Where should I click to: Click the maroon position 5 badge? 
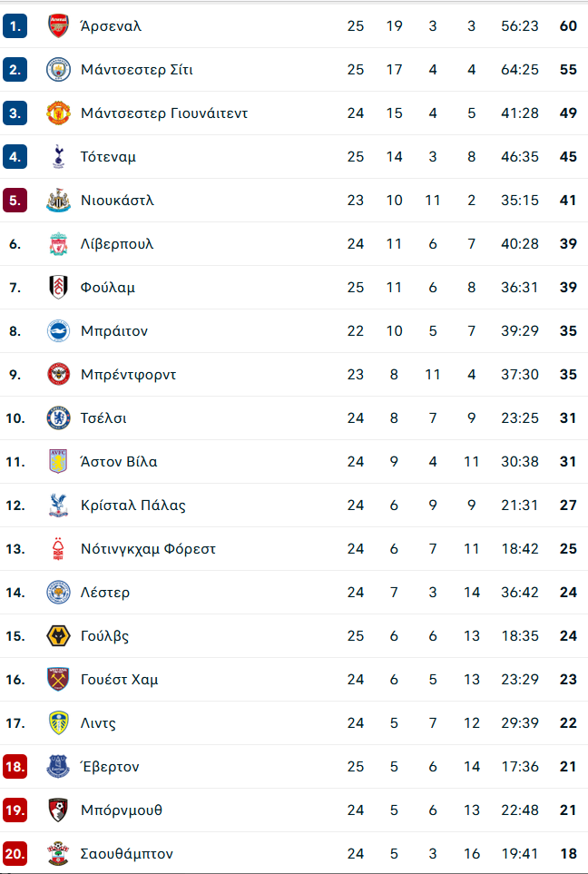[15, 200]
